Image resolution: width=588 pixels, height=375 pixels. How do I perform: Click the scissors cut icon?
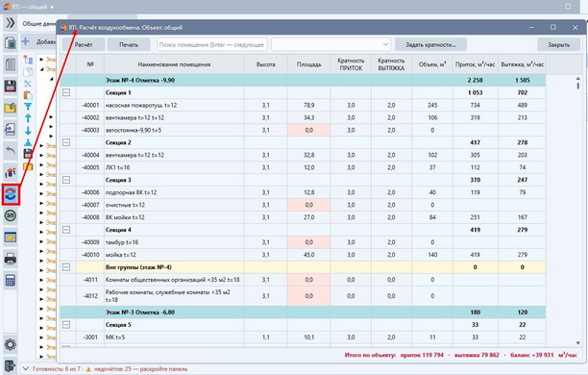(28, 84)
